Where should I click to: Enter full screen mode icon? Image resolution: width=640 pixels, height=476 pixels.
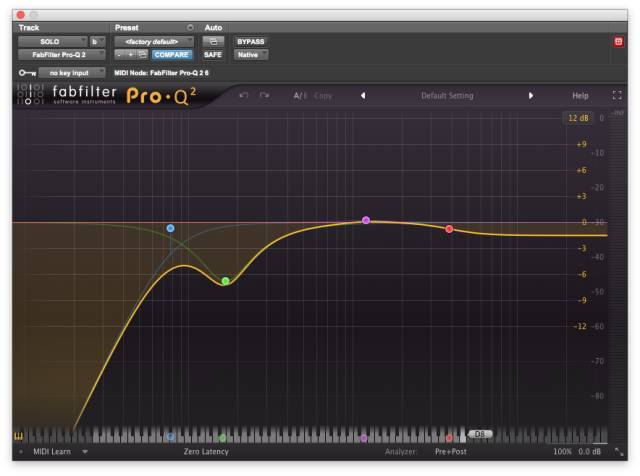(x=617, y=95)
